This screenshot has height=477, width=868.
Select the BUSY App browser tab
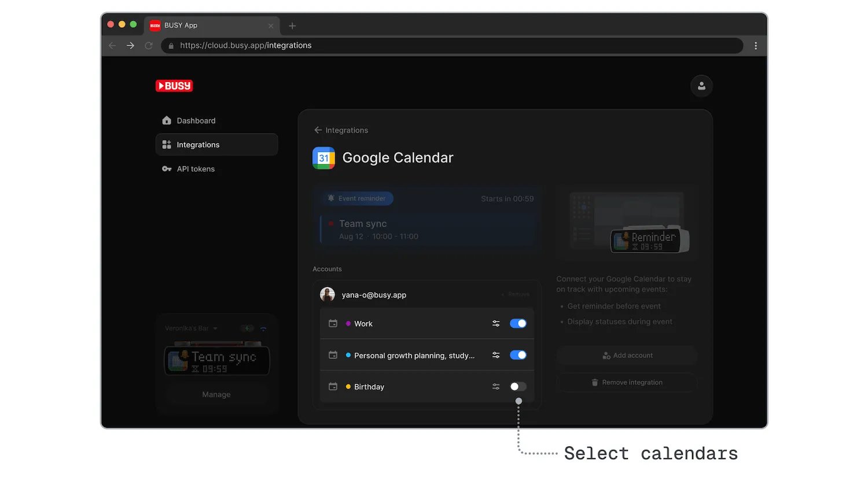[212, 25]
